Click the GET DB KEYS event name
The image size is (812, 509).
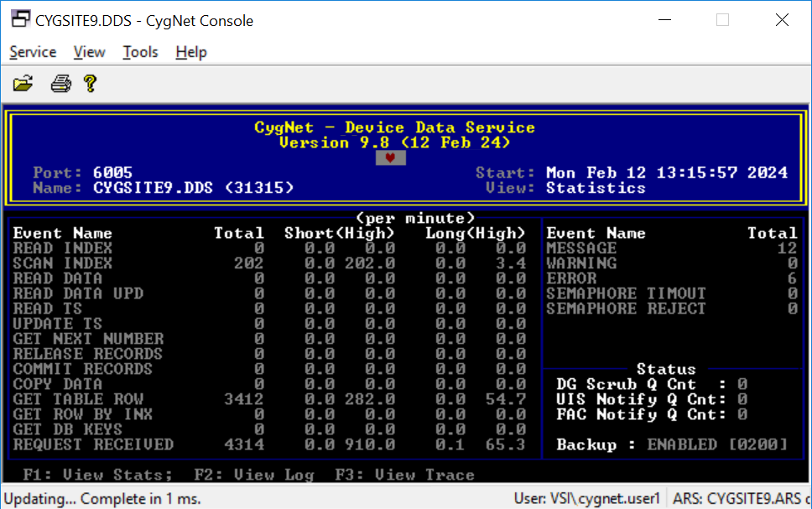68,429
